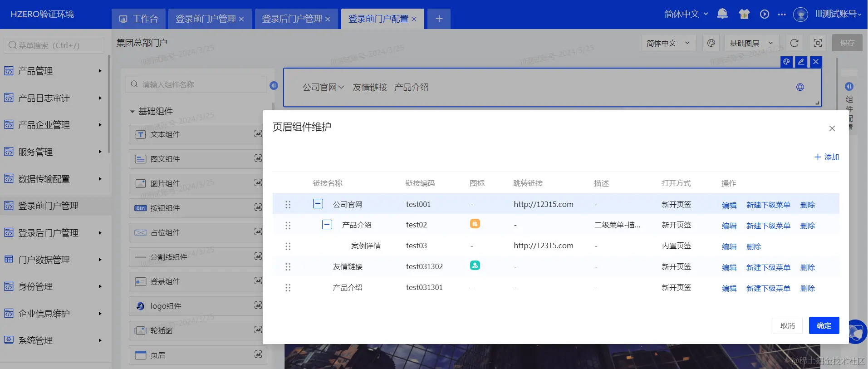Open the 简体中文 language dropdown in header
Screen dimensions: 868x369
click(686, 14)
